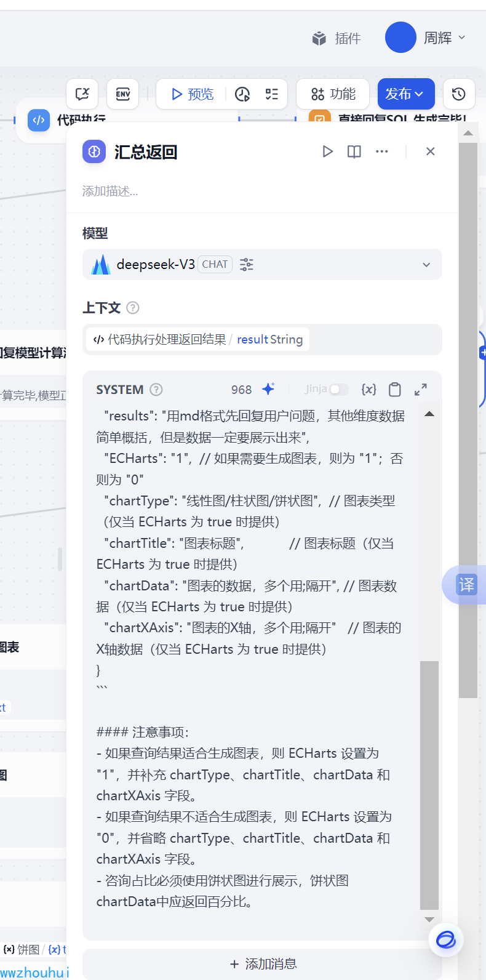Click the outer panel scrollbar thumb
486x980 pixels.
468,420
